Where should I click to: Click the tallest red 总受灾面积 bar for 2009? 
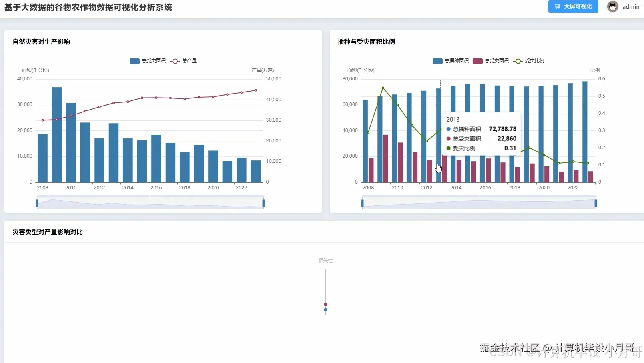[386, 158]
